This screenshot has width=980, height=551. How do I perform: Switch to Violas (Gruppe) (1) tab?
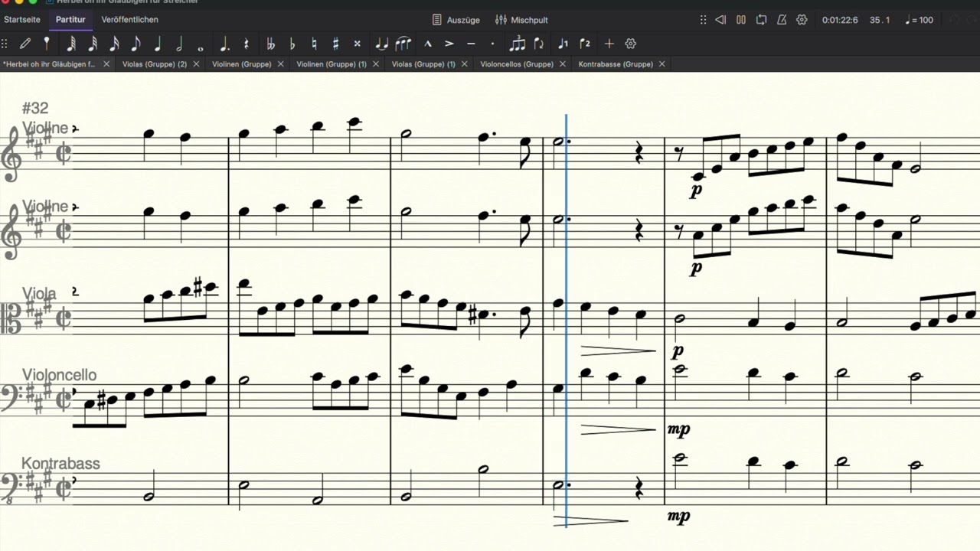[x=423, y=64]
